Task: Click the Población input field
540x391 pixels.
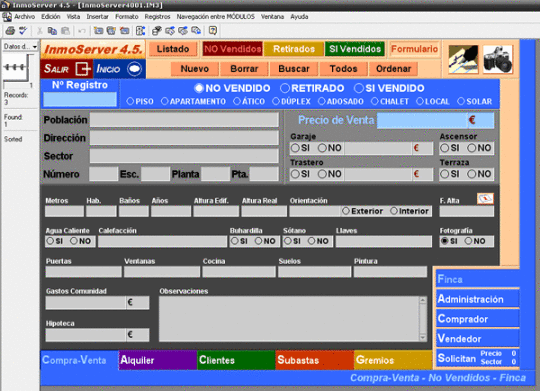Action: pos(184,120)
